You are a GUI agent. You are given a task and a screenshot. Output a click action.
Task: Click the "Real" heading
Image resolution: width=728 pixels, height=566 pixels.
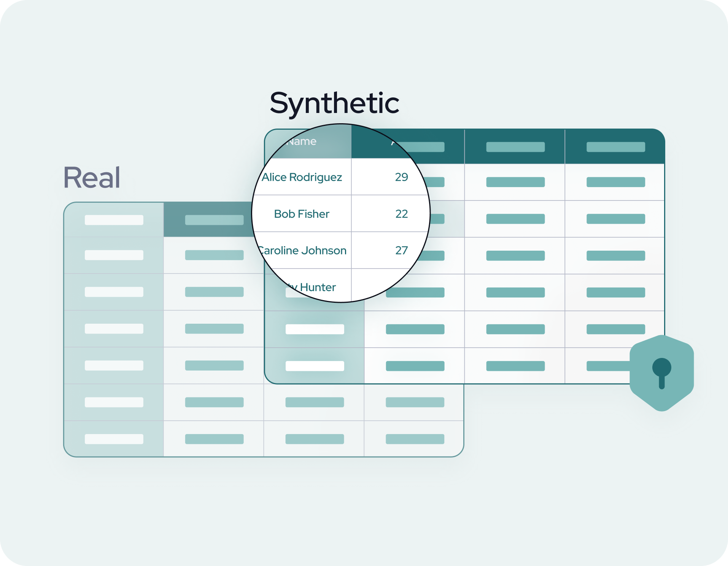[92, 178]
